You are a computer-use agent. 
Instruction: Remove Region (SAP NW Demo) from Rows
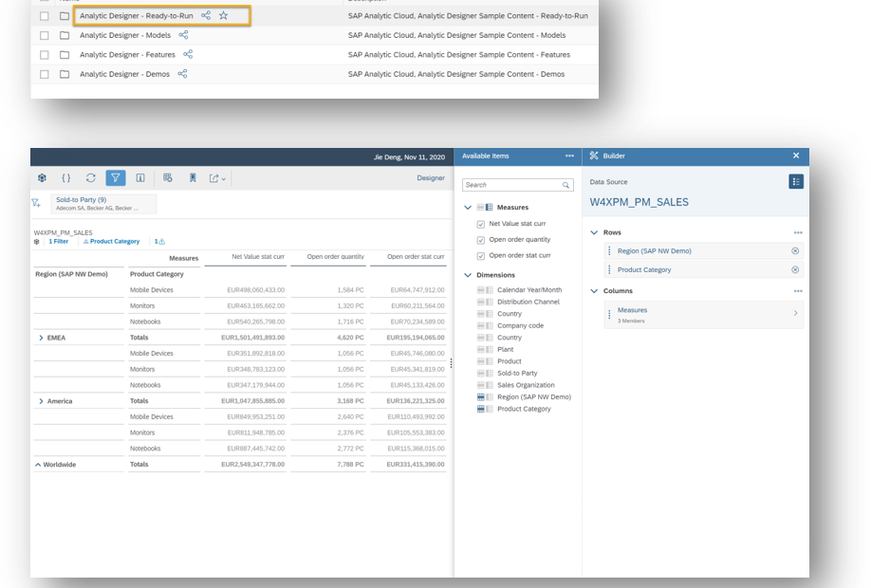tap(795, 251)
